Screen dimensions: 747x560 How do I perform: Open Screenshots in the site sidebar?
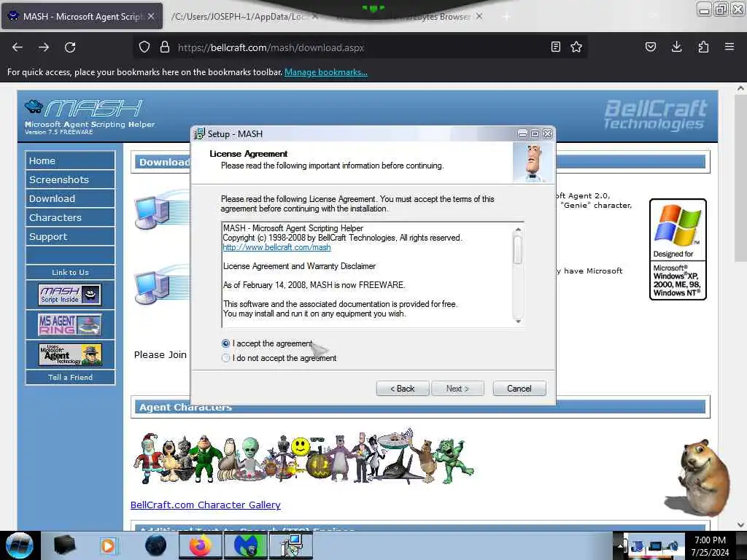(x=70, y=179)
